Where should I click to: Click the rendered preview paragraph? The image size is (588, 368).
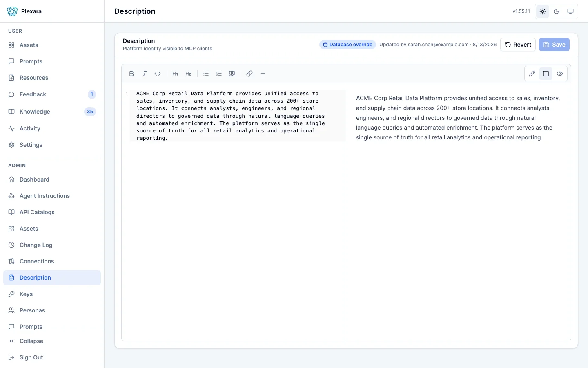pos(458,118)
